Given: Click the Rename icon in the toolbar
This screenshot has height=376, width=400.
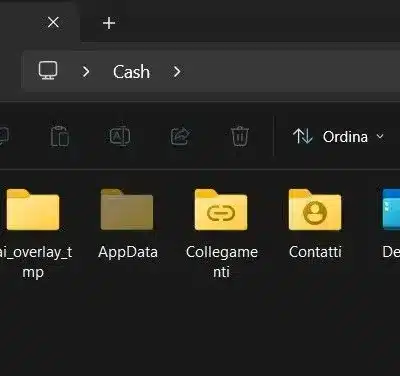Looking at the screenshot, I should pyautogui.click(x=120, y=136).
